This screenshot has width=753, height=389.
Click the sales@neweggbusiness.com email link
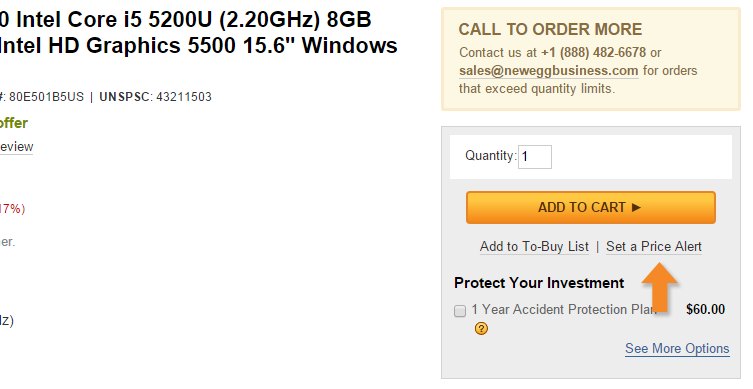(548, 71)
